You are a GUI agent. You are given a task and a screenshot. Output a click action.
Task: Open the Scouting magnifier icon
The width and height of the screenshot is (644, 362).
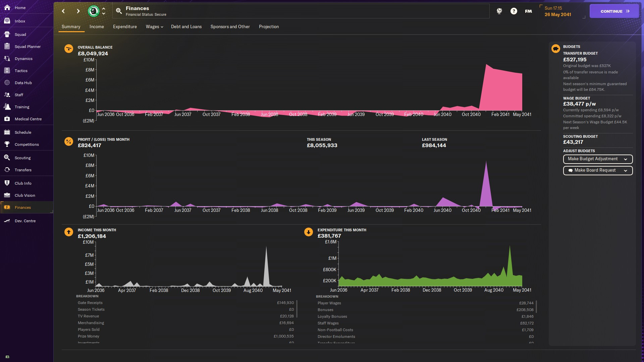click(x=7, y=158)
